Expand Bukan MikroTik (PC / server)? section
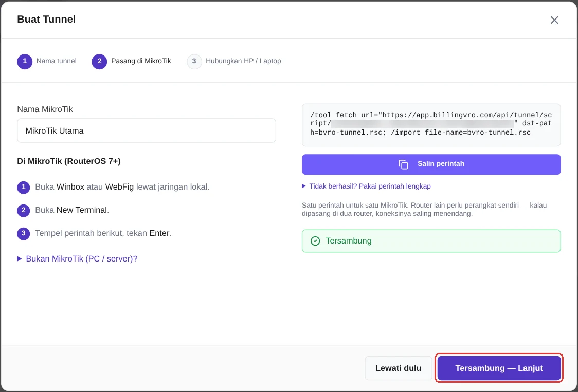Viewport: 578px width, 392px height. (x=78, y=258)
